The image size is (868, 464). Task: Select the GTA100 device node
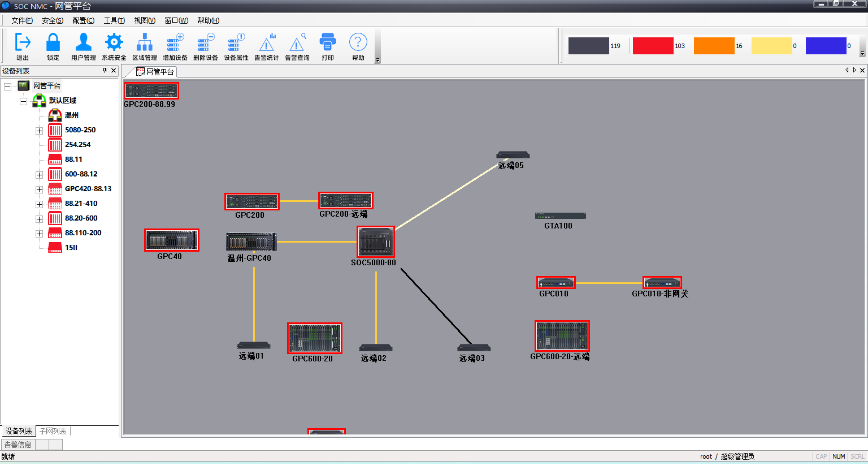560,216
